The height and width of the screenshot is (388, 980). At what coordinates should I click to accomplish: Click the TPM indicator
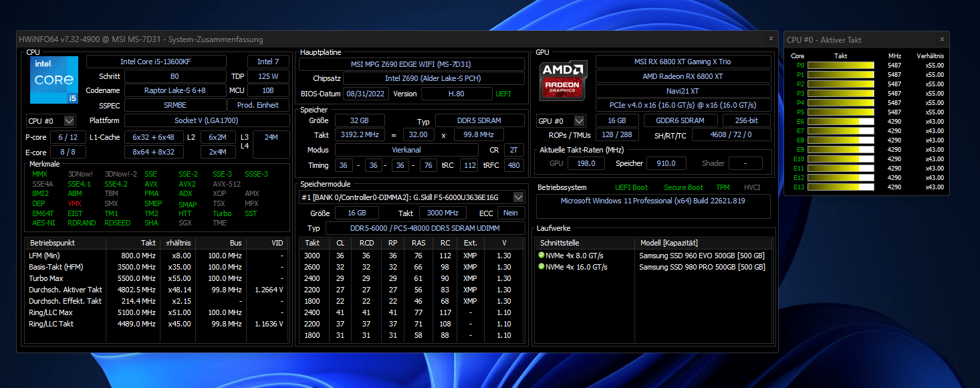723,187
